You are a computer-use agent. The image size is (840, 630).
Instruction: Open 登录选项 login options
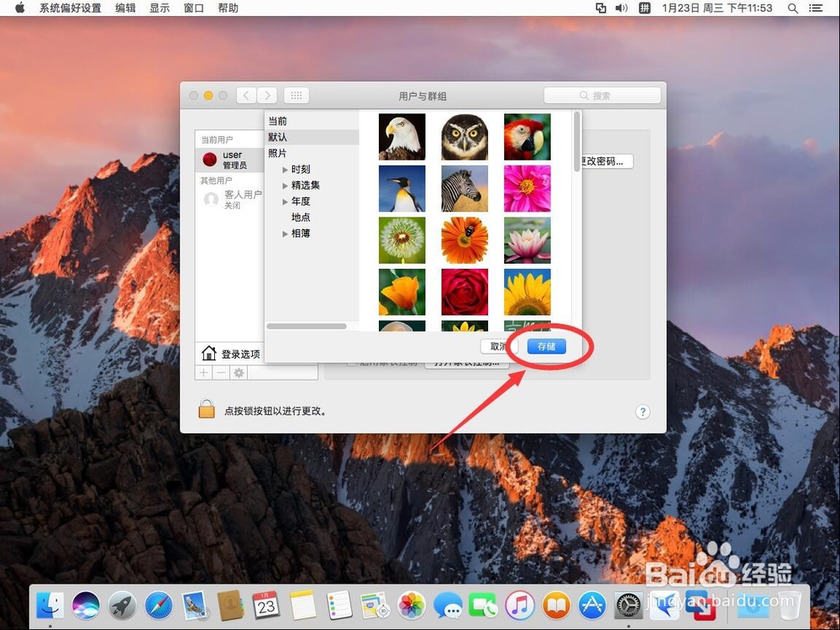[230, 354]
